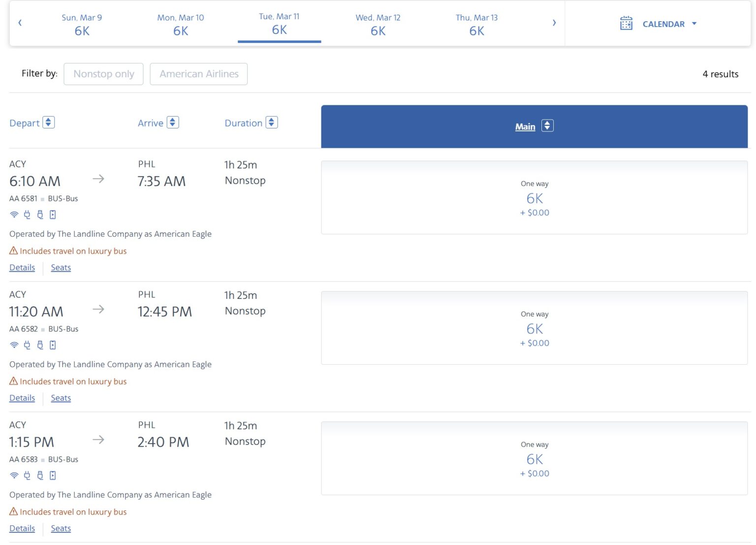Viewport: 756px width, 545px height.
Task: Click the calendar icon next to CALENDAR
Action: [x=626, y=23]
